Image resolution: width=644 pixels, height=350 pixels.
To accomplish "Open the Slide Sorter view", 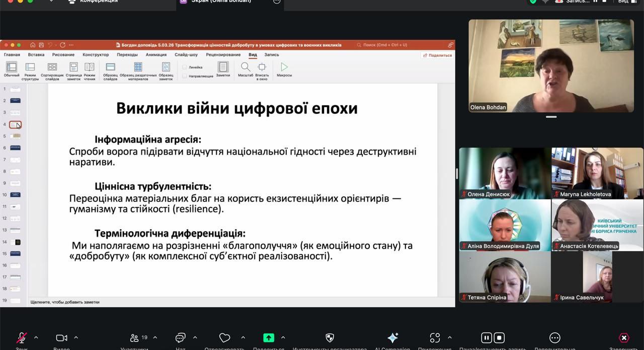I will click(52, 67).
